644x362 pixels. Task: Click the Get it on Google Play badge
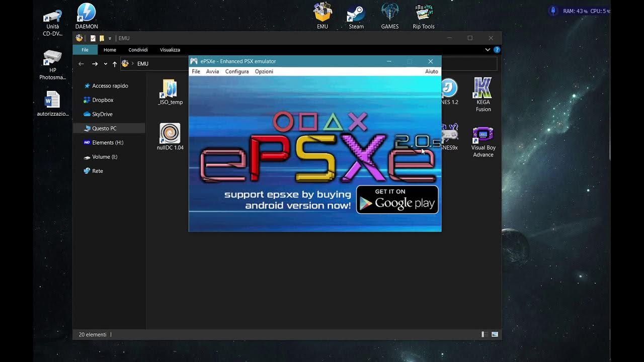pos(397,200)
